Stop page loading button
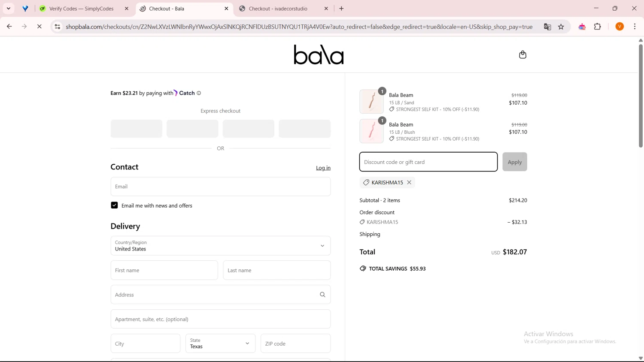Viewport: 644px width, 362px height. (x=39, y=27)
